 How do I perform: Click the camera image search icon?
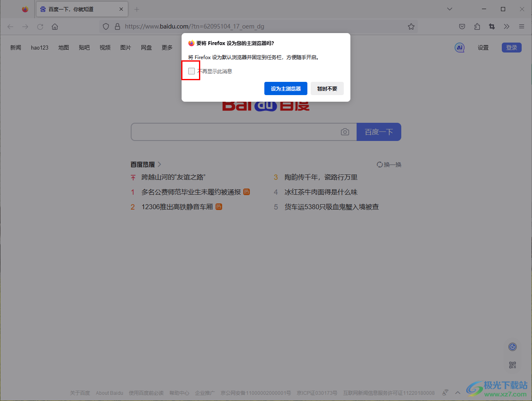pyautogui.click(x=345, y=132)
